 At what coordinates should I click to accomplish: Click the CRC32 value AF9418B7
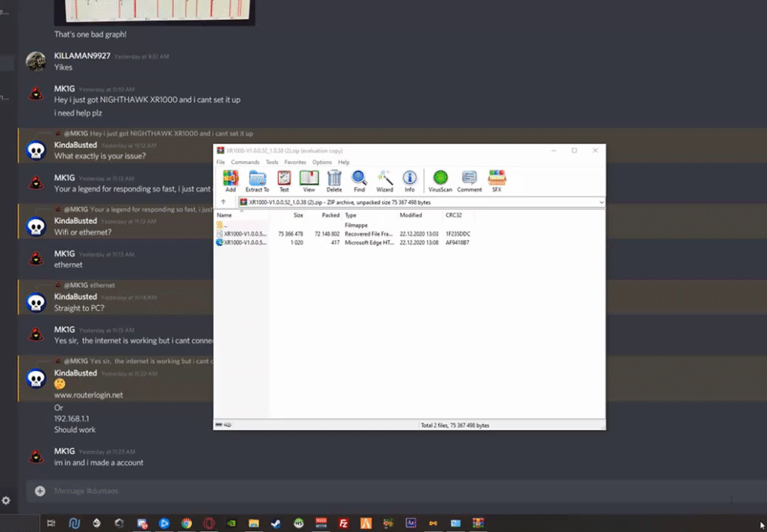click(457, 242)
